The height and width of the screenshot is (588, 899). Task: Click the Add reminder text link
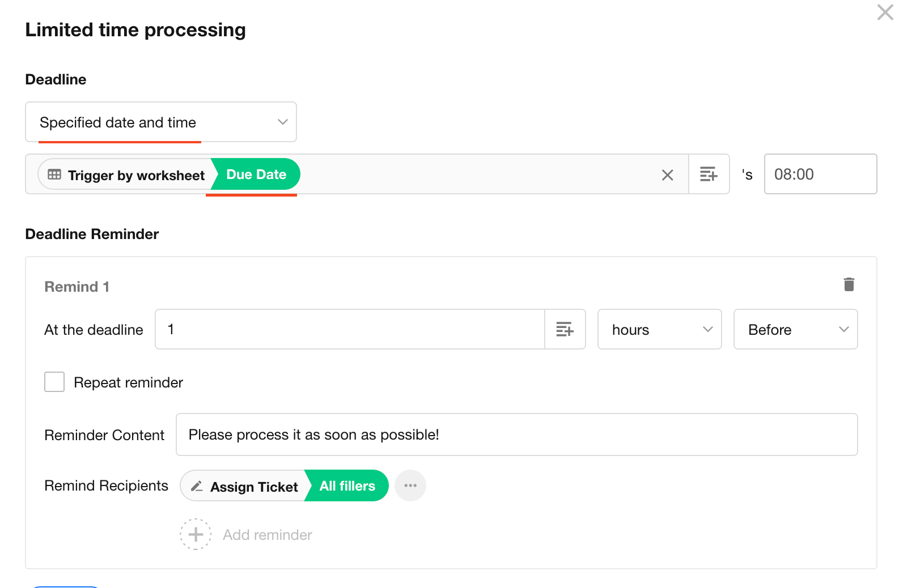[x=268, y=535]
